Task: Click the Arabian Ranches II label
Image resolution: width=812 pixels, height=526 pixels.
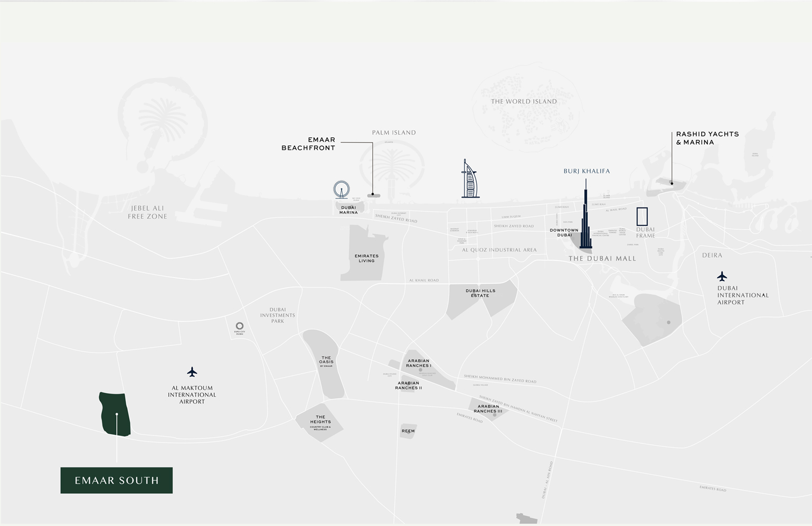Action: pyautogui.click(x=409, y=386)
